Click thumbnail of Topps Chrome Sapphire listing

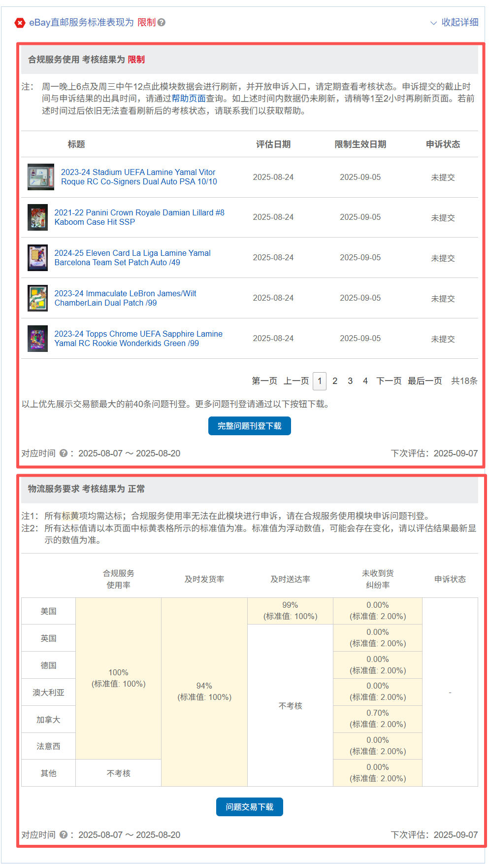(37, 339)
